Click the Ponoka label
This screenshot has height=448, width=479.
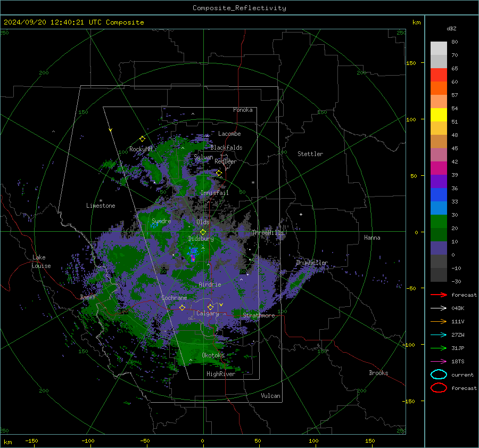tap(243, 110)
